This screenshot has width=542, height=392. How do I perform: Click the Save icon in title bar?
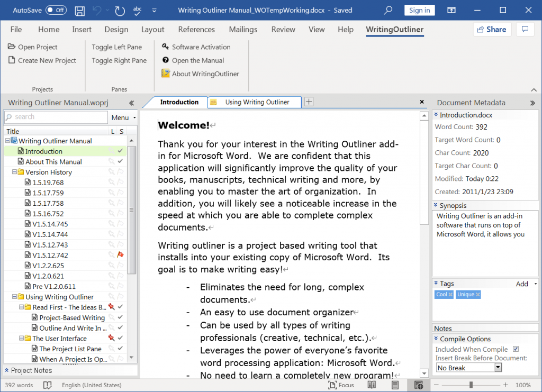coord(80,11)
